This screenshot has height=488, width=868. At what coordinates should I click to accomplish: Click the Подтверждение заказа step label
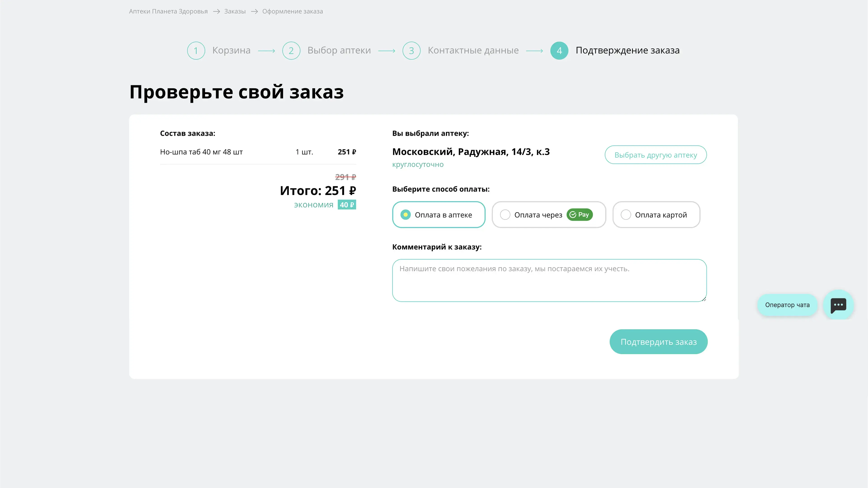[x=627, y=50]
